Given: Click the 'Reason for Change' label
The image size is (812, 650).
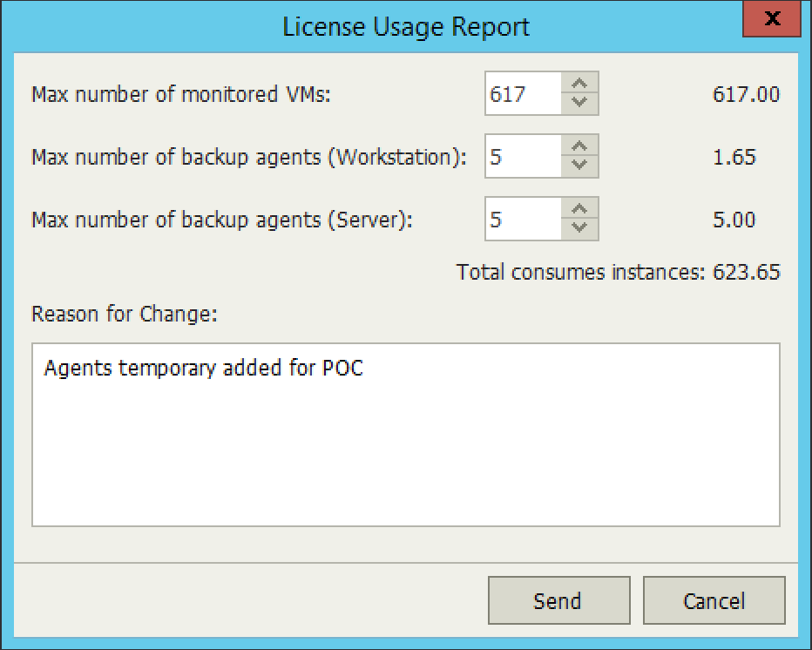Looking at the screenshot, I should 125,314.
